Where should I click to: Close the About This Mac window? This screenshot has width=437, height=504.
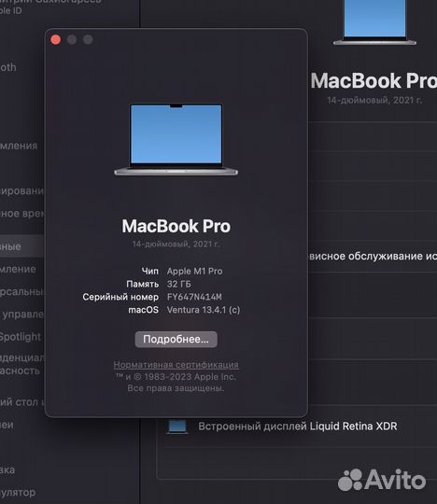[x=56, y=39]
